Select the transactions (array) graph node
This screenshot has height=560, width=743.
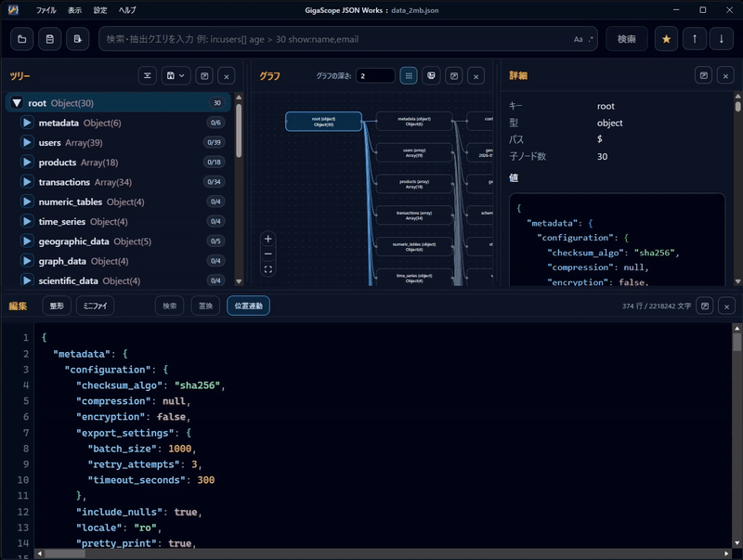point(414,215)
